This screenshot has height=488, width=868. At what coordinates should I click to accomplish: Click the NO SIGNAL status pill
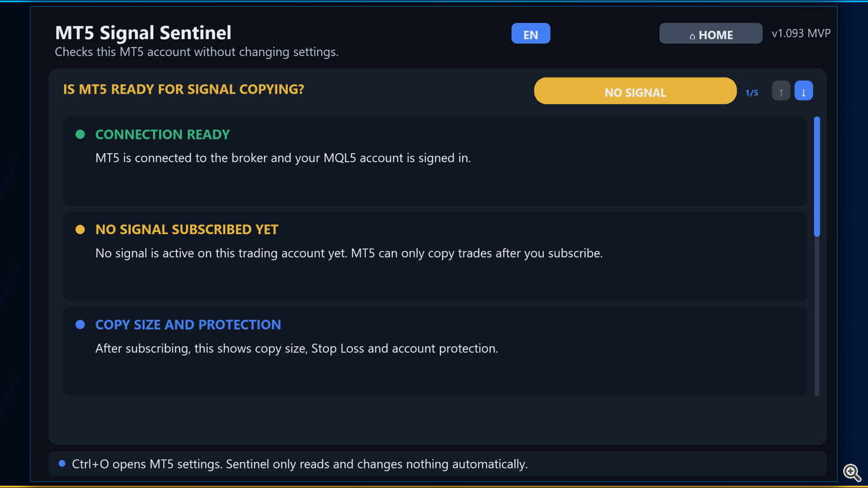[x=635, y=91]
